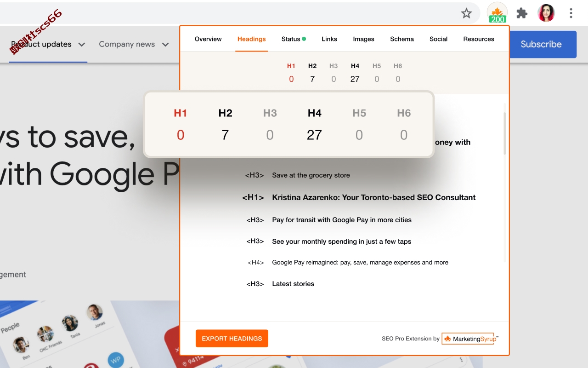
Task: Open the SEO Pro maple leaf extension
Action: pyautogui.click(x=497, y=13)
